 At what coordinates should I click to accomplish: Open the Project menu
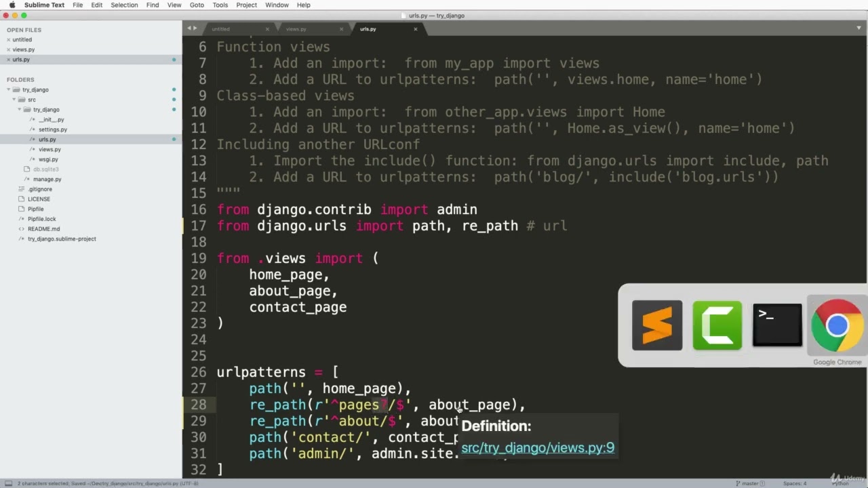[247, 5]
